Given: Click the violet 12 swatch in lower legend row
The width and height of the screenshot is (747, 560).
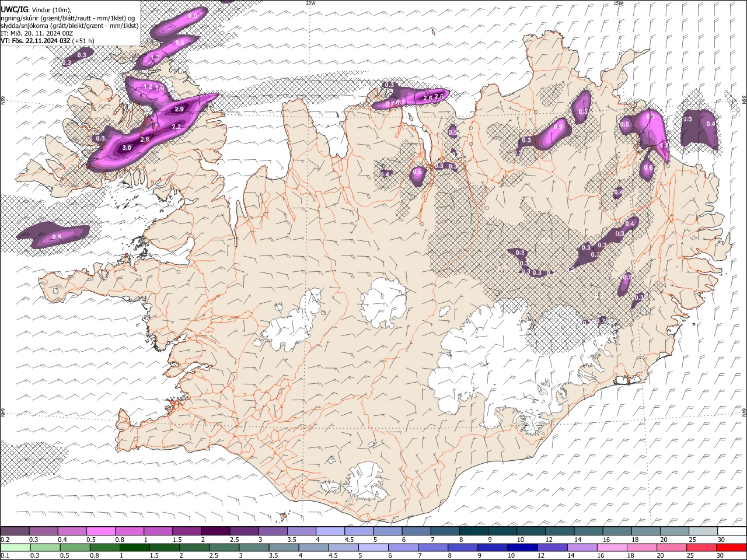Looking at the screenshot, I should [x=552, y=547].
